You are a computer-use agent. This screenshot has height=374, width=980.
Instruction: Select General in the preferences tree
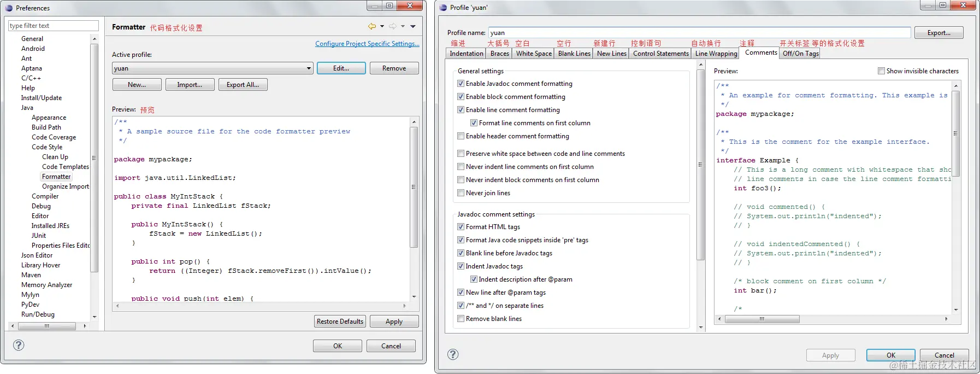(x=32, y=39)
